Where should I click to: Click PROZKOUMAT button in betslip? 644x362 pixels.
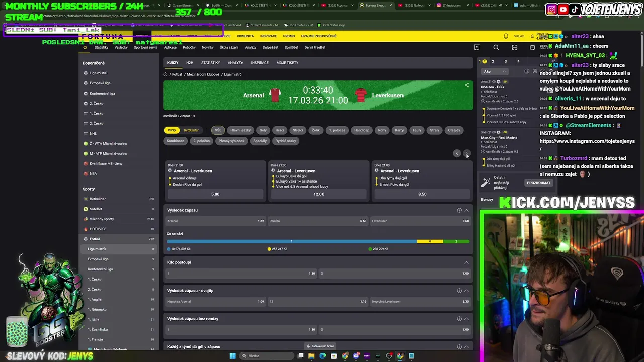539,183
